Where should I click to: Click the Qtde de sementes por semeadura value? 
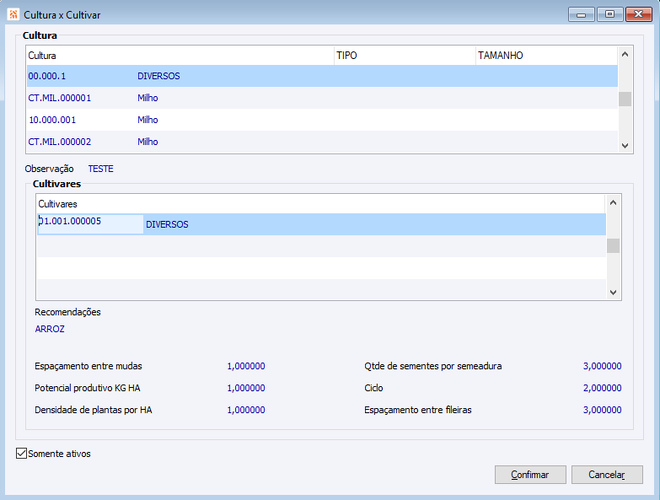click(x=602, y=366)
